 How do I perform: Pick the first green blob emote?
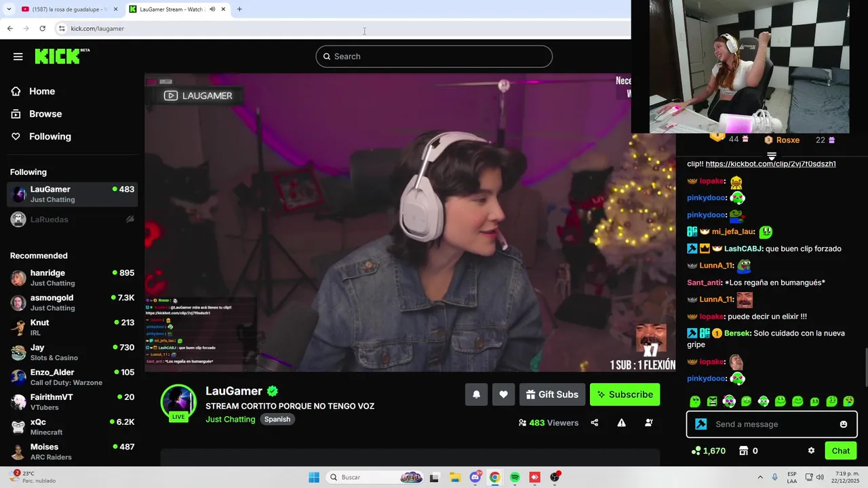click(x=694, y=401)
